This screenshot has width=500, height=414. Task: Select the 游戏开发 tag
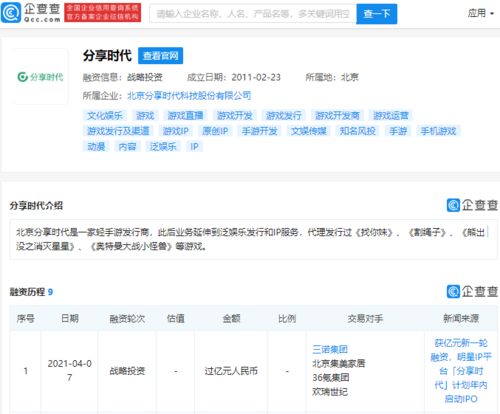(x=234, y=116)
